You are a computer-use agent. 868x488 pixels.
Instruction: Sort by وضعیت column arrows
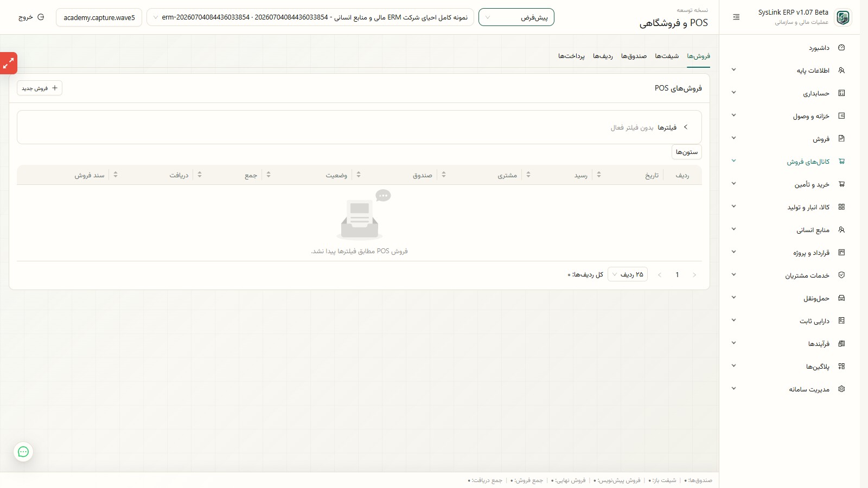pyautogui.click(x=269, y=175)
